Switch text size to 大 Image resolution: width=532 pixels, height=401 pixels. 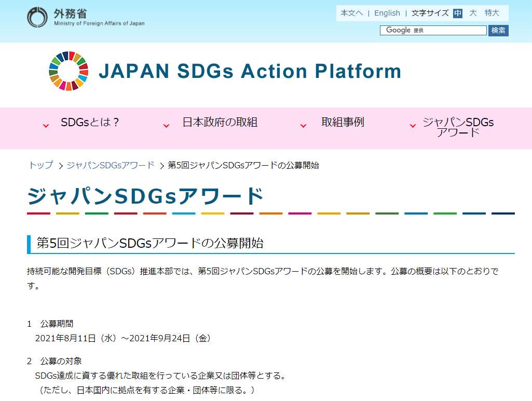(473, 13)
